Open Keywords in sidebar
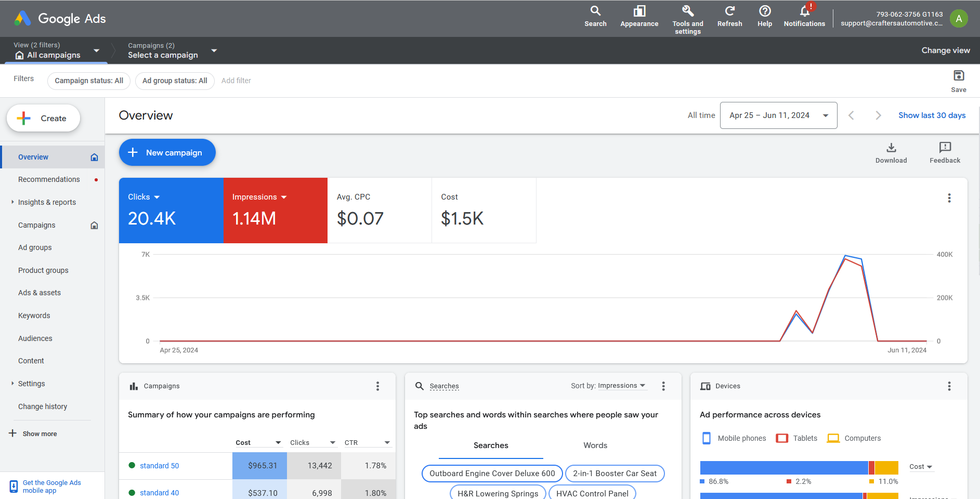The image size is (980, 499). tap(34, 316)
